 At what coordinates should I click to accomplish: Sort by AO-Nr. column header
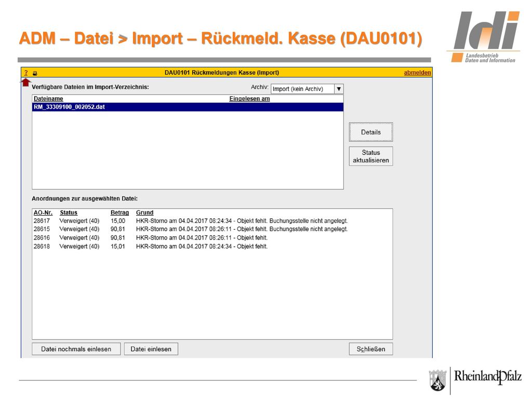(x=43, y=212)
